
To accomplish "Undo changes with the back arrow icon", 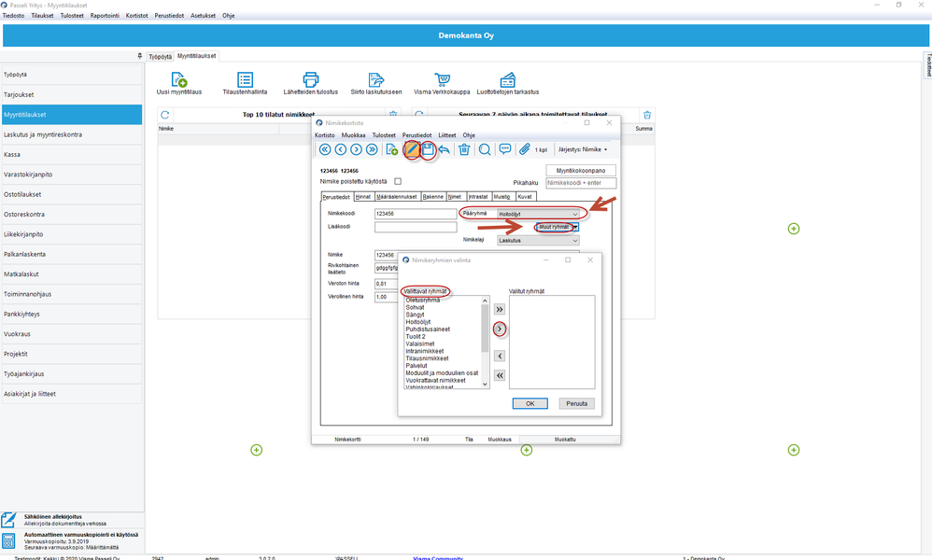I will pyautogui.click(x=444, y=149).
